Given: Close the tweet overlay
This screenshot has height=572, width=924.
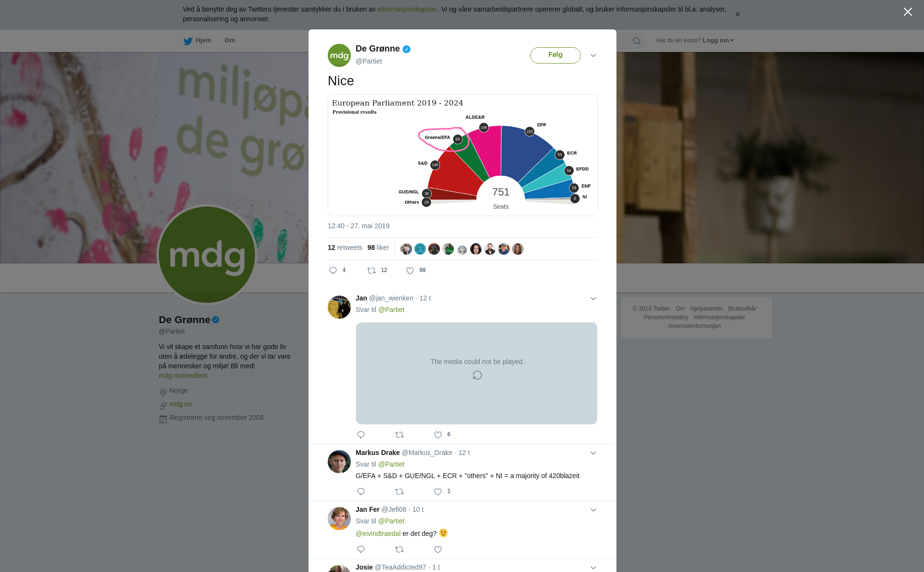Looking at the screenshot, I should click(x=908, y=12).
